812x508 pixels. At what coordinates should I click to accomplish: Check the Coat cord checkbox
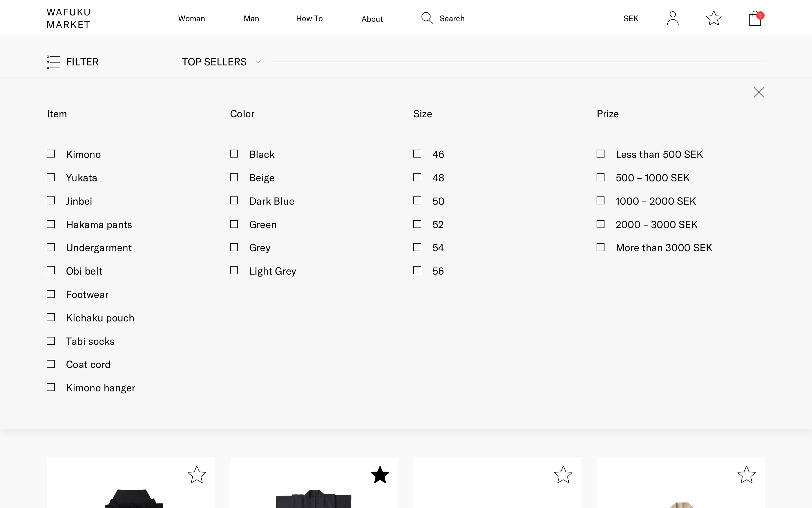point(51,364)
